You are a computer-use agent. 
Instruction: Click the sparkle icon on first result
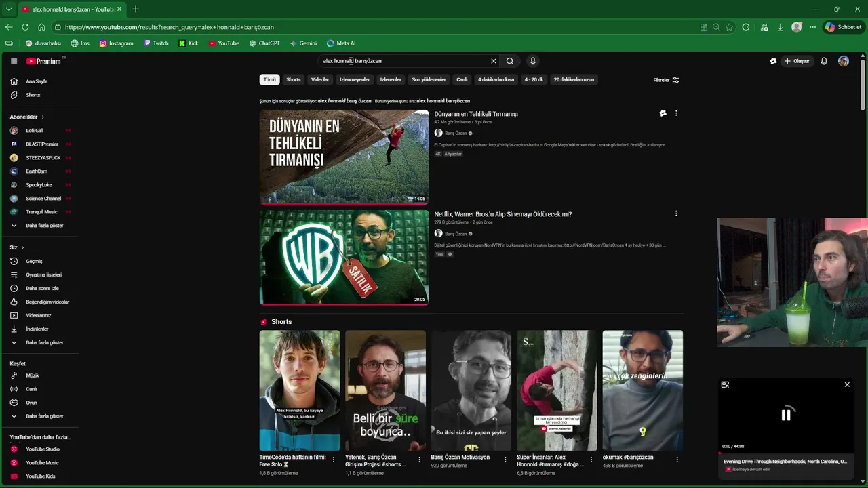(x=663, y=113)
